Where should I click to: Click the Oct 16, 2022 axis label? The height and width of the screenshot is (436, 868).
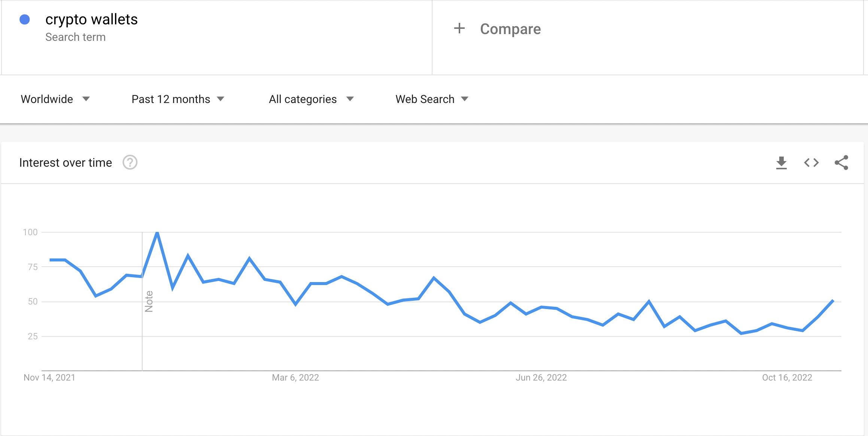(787, 378)
